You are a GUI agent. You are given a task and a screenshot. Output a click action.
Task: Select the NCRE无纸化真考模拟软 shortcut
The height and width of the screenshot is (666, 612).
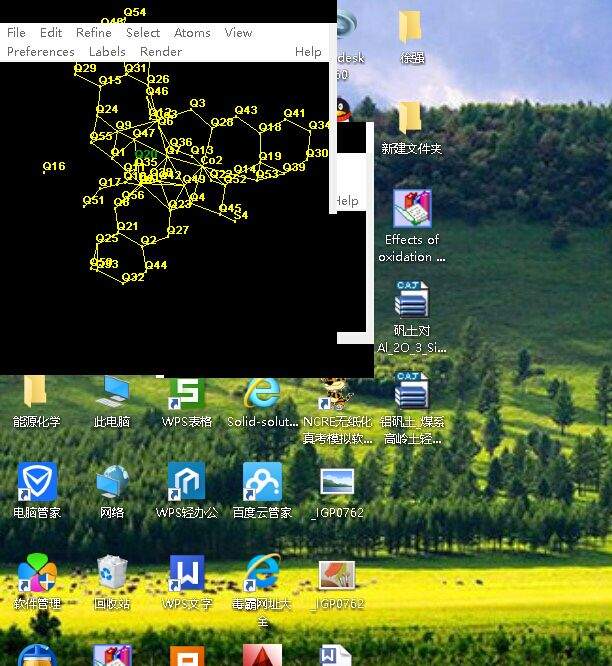pyautogui.click(x=338, y=394)
